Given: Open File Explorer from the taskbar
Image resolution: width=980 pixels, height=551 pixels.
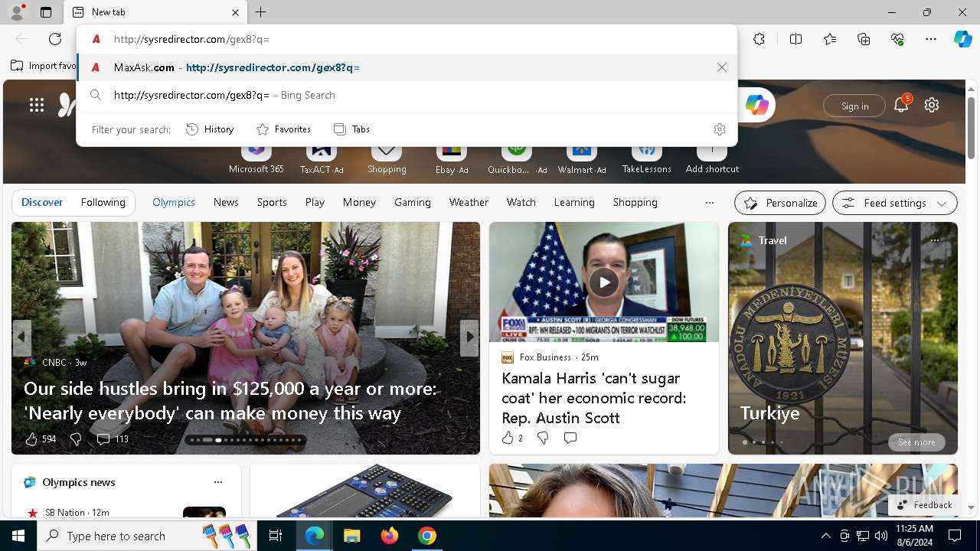Looking at the screenshot, I should tap(351, 536).
